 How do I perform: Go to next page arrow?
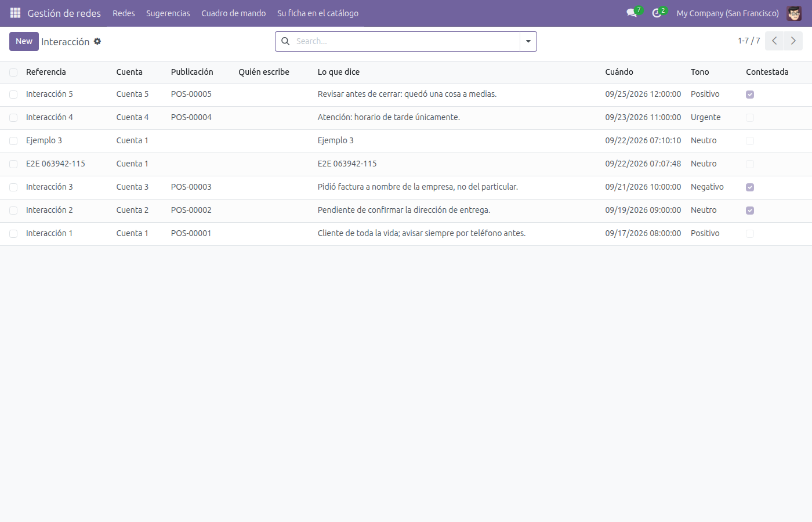pos(793,41)
